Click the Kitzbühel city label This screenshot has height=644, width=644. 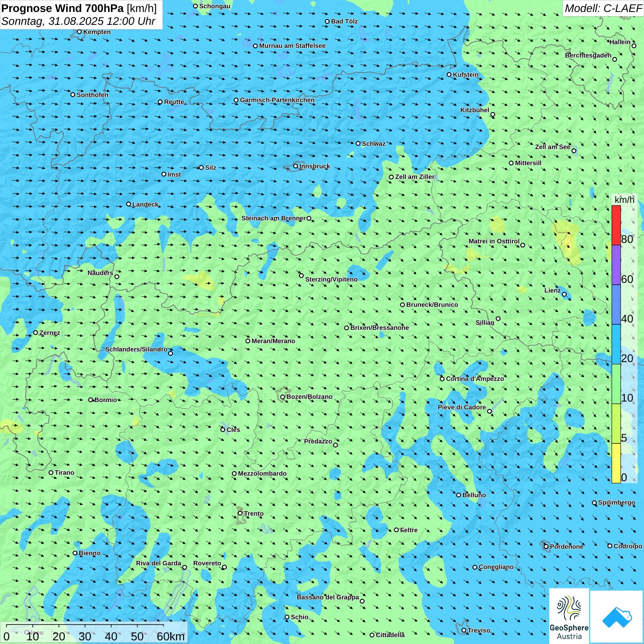click(x=475, y=110)
